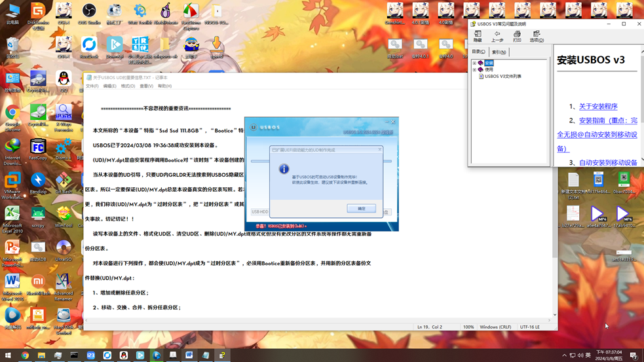The image size is (644, 362).
Task: Select the DiskGenius desktop icon
Action: coord(38,13)
